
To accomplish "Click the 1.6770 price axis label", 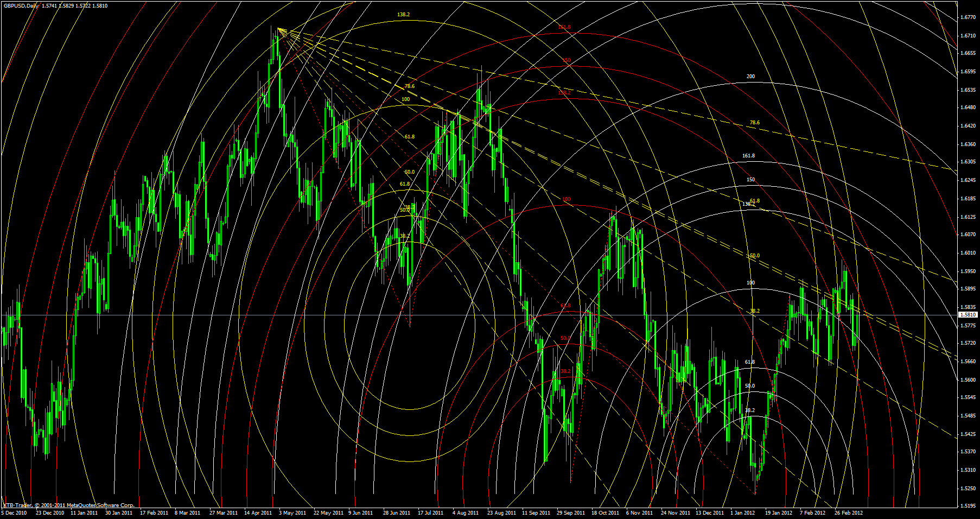I will [968, 17].
